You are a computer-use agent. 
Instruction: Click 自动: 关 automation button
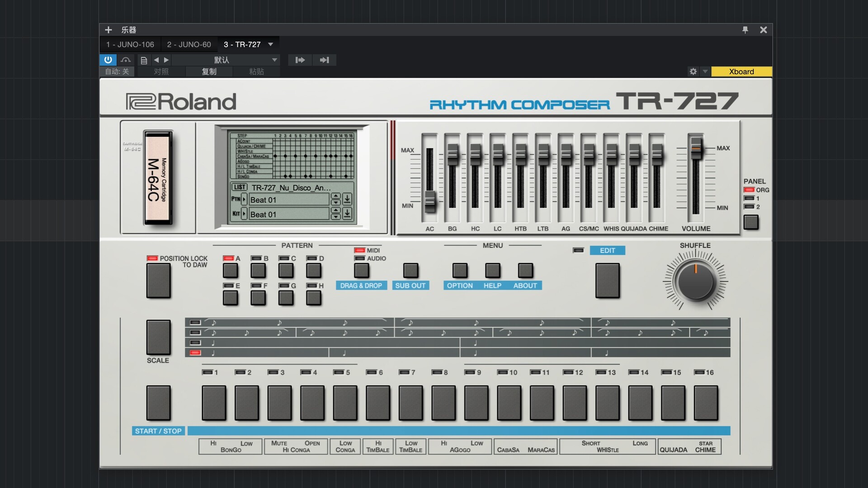[x=117, y=71]
